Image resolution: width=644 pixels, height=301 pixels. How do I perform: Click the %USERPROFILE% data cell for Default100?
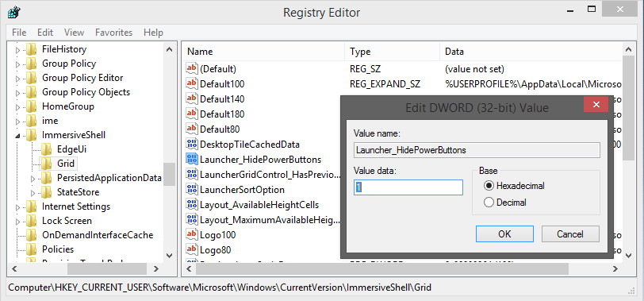pos(533,84)
